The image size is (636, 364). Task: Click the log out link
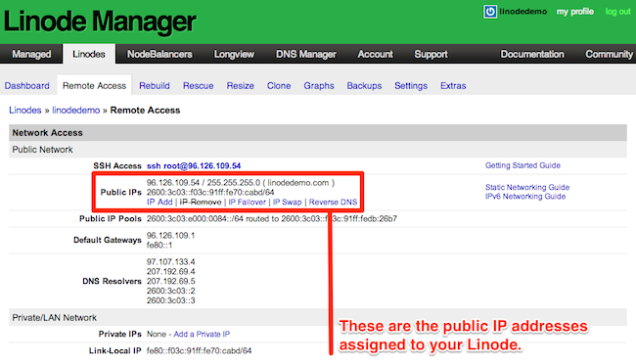[x=617, y=12]
